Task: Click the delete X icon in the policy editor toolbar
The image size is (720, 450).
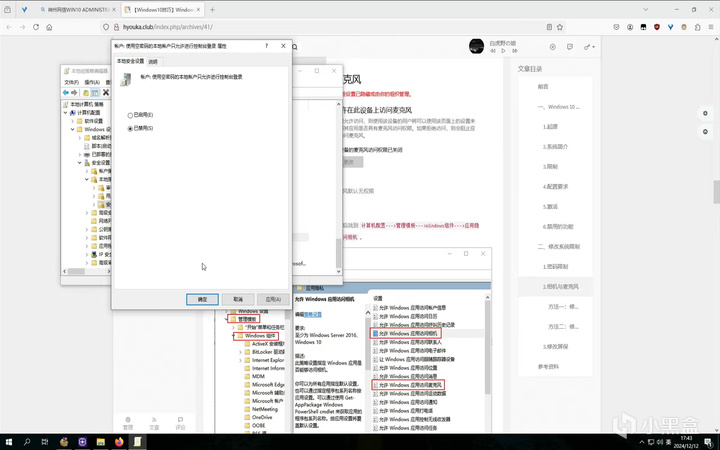Action: (106, 92)
